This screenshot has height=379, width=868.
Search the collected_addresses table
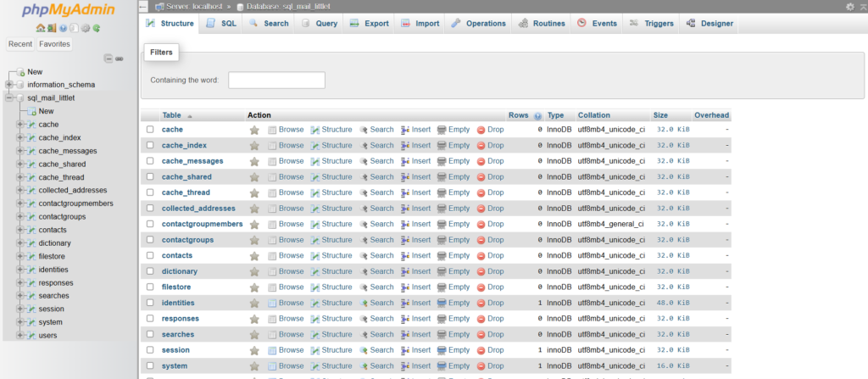click(376, 209)
